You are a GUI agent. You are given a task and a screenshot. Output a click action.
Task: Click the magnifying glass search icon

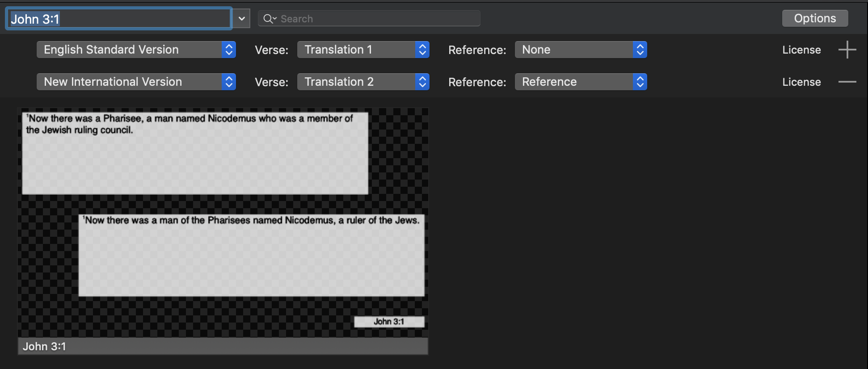click(269, 19)
